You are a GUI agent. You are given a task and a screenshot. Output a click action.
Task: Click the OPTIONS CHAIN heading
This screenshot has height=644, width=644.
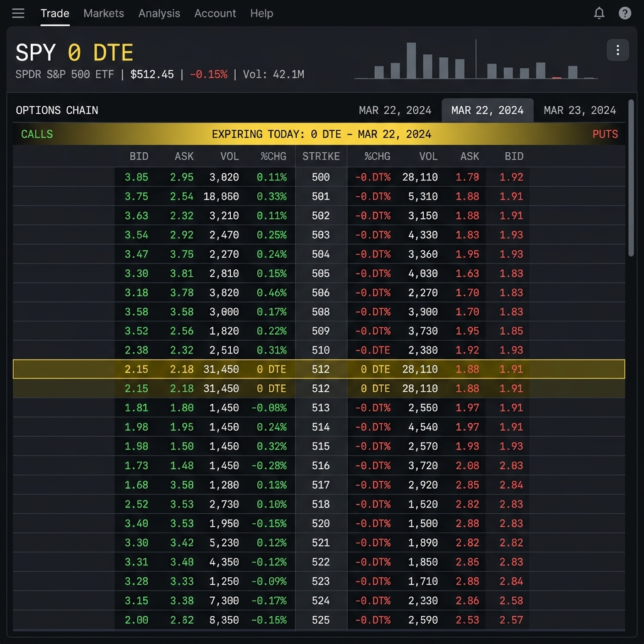point(57,110)
